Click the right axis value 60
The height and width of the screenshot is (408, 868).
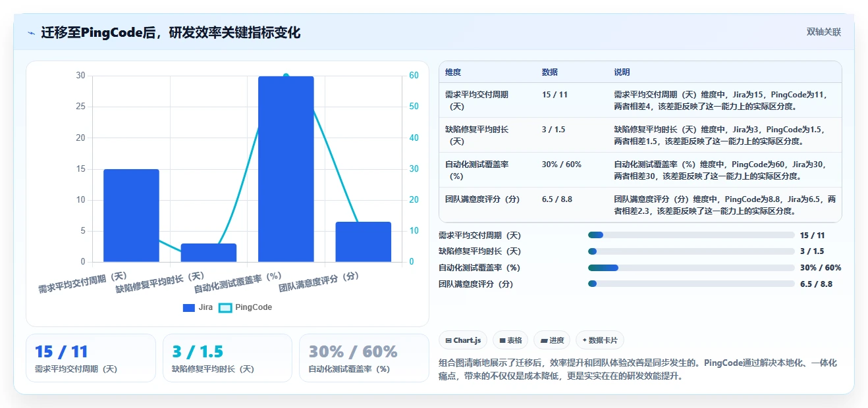[x=414, y=76]
